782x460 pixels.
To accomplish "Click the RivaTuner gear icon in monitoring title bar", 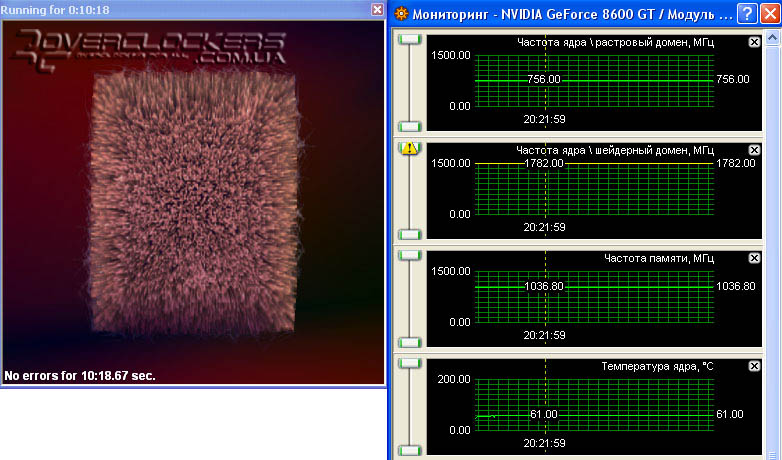I will [401, 13].
